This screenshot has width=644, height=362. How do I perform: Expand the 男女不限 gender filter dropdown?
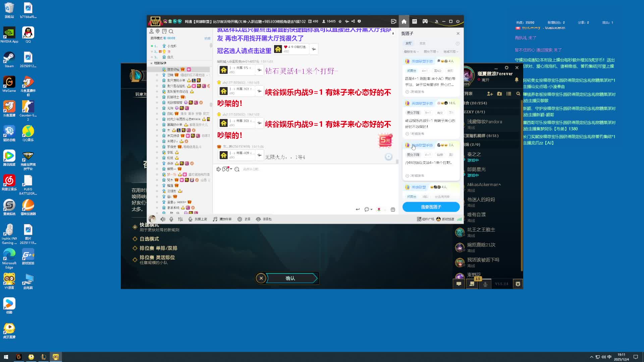pos(431,52)
